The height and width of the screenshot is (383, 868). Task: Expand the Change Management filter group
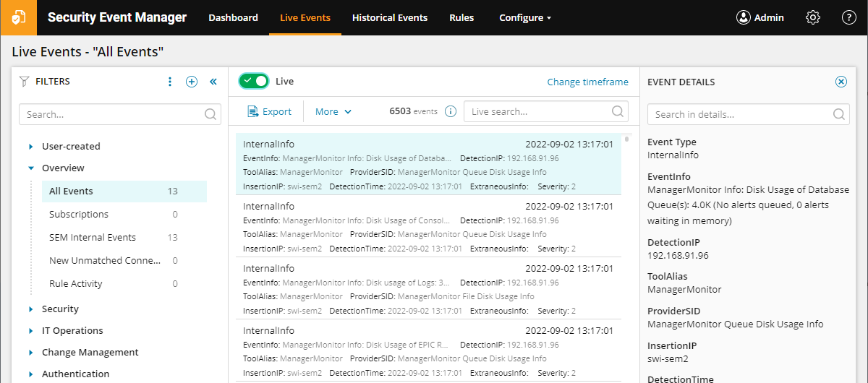pos(31,352)
